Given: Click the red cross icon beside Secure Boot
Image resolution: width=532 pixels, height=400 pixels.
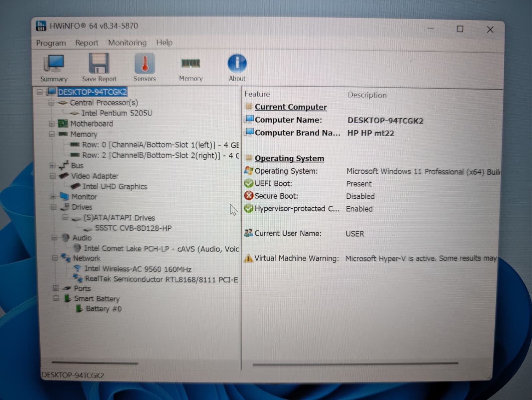Looking at the screenshot, I should (248, 196).
